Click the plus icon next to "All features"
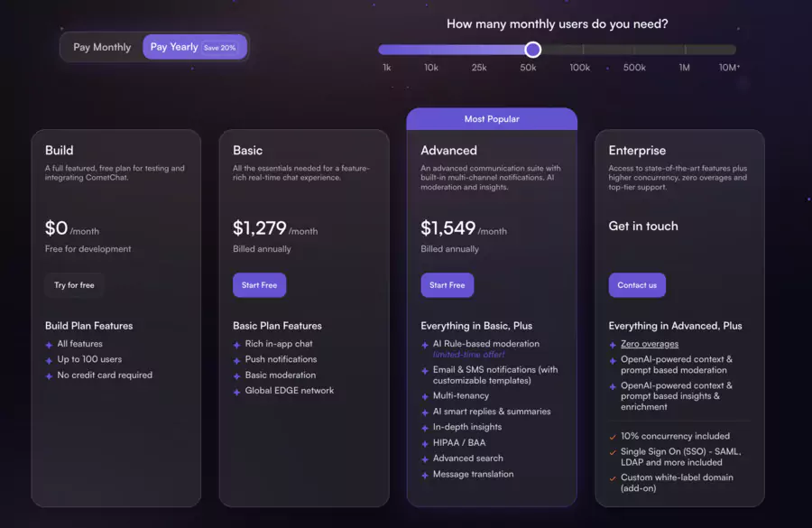This screenshot has height=528, width=812. 51,343
